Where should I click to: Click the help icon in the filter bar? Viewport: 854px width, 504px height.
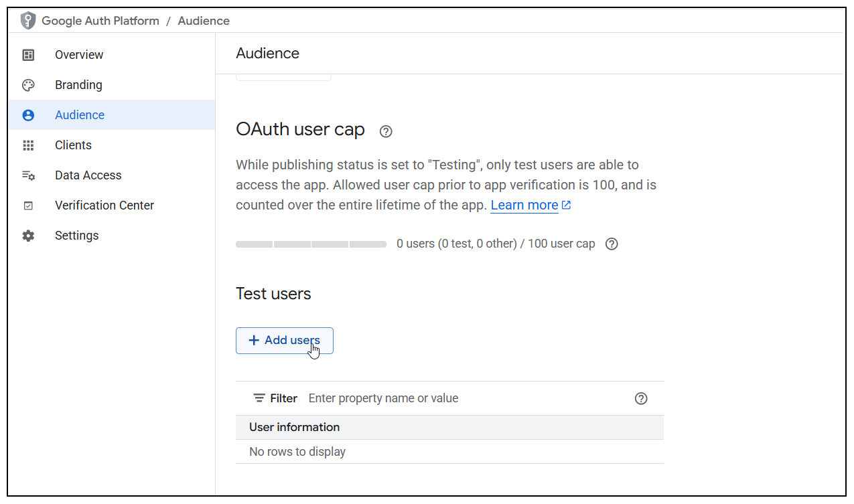click(641, 398)
